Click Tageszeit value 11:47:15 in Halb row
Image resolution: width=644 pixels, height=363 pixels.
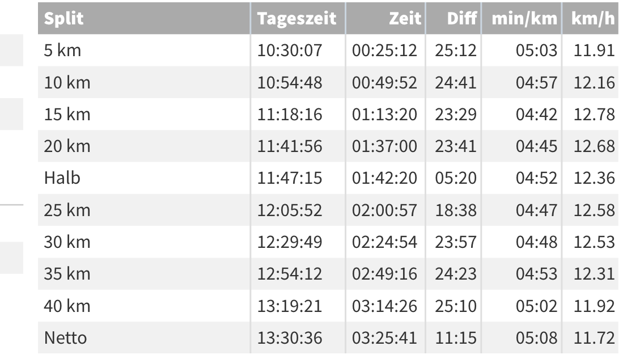(x=290, y=178)
